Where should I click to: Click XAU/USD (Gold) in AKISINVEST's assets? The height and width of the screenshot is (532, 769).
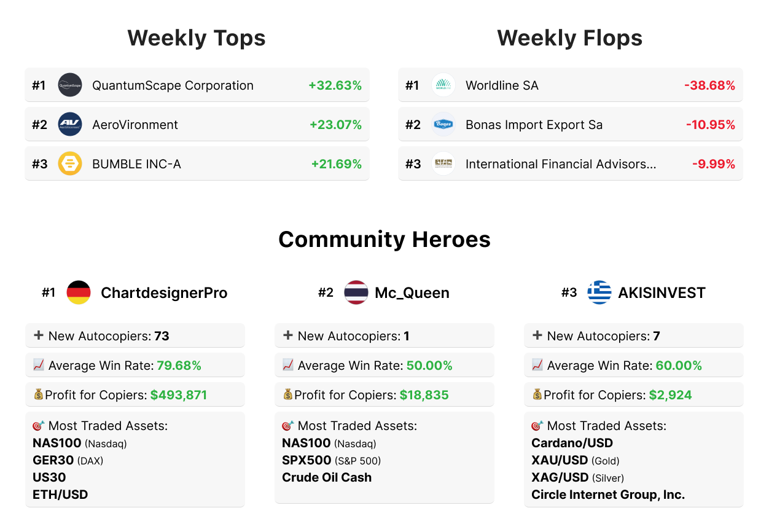[576, 460]
